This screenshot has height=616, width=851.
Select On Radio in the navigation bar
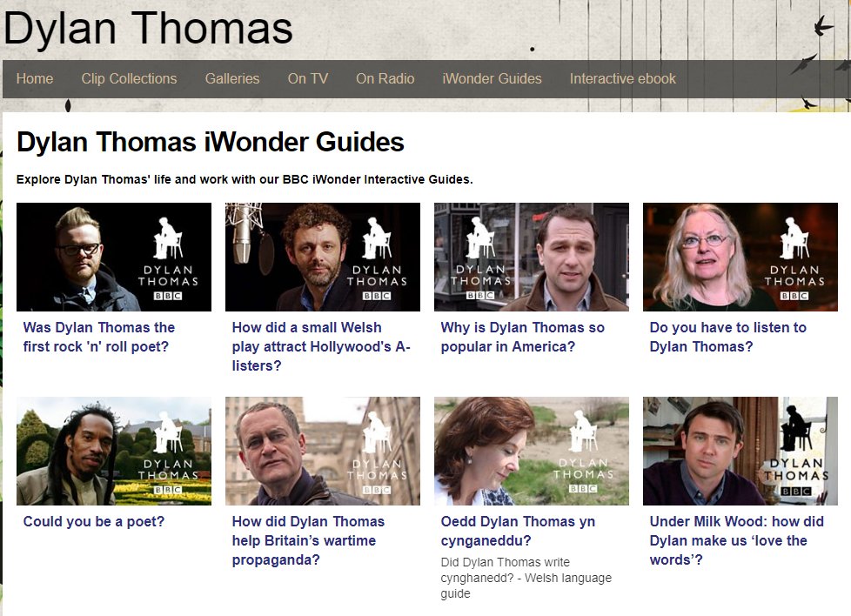[385, 78]
